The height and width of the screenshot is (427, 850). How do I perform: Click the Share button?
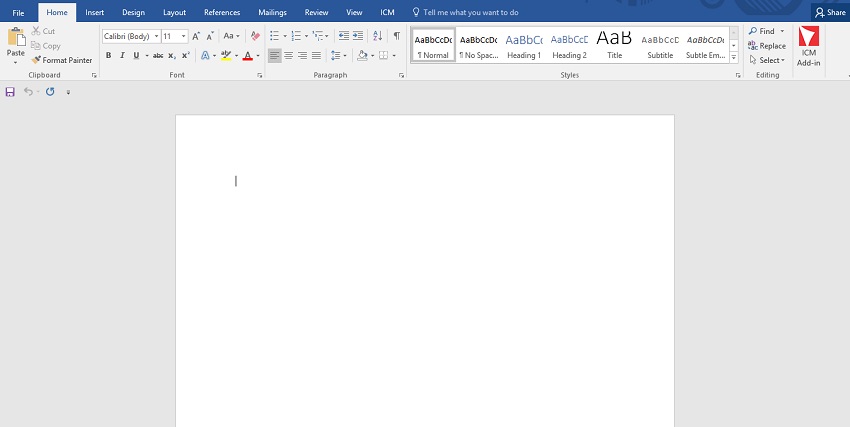(830, 12)
